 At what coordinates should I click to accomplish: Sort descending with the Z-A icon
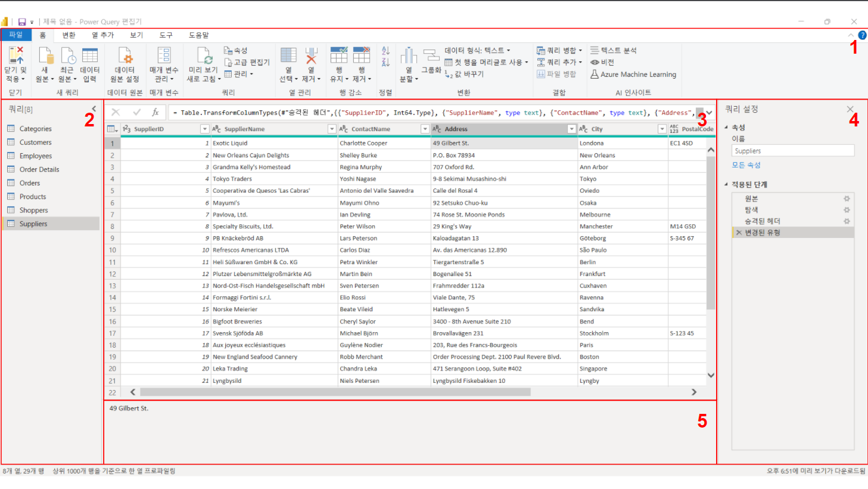coord(385,63)
